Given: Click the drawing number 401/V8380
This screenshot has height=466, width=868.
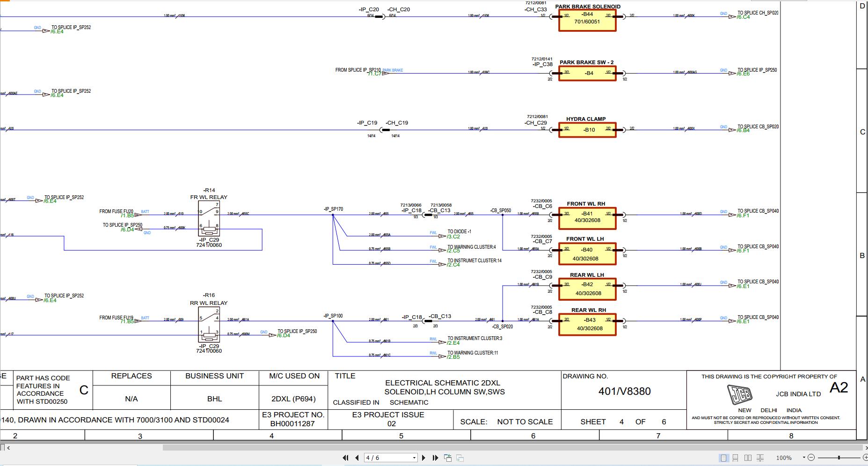Looking at the screenshot, I should tap(626, 391).
